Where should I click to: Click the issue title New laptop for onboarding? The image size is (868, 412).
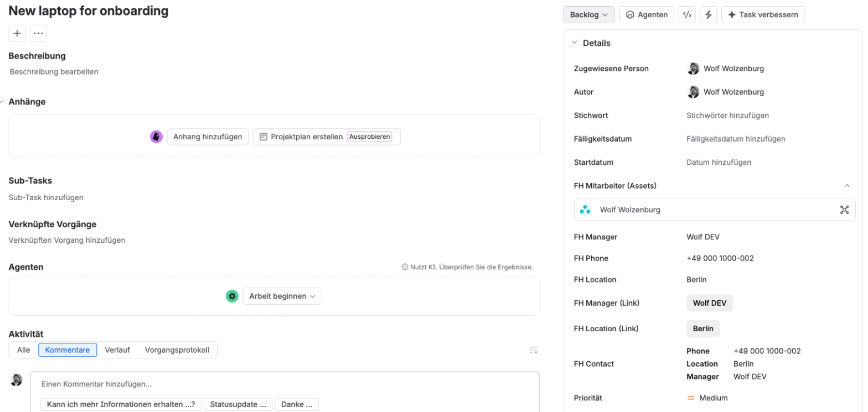[89, 11]
